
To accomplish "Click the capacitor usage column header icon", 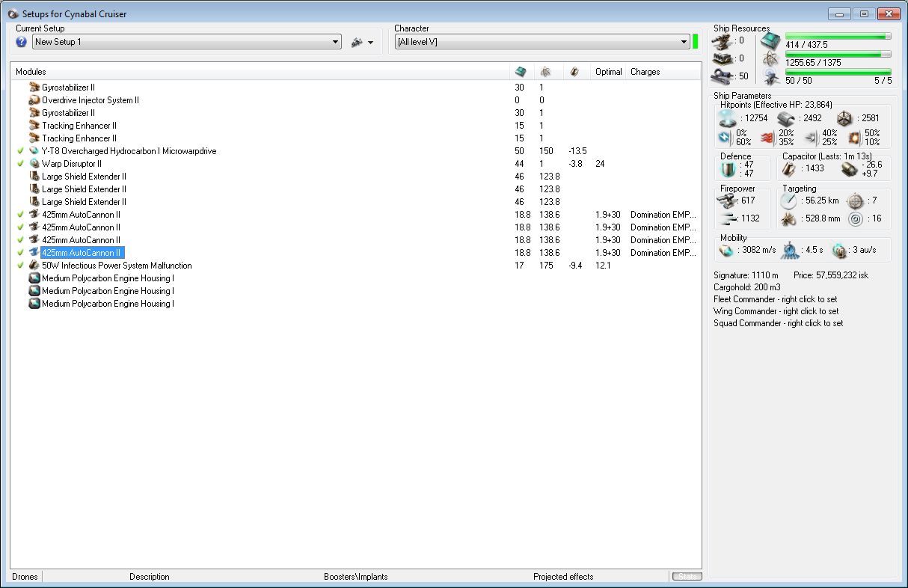I will (573, 72).
